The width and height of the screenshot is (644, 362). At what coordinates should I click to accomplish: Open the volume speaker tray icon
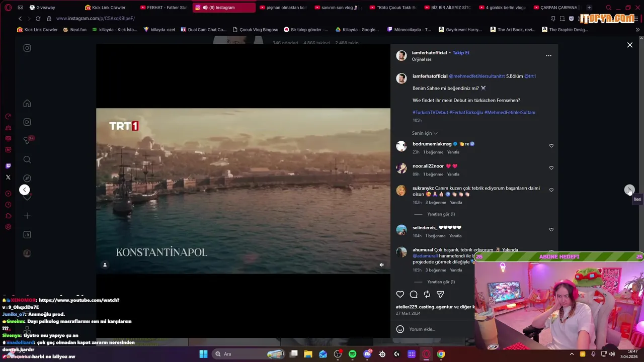[x=612, y=354]
